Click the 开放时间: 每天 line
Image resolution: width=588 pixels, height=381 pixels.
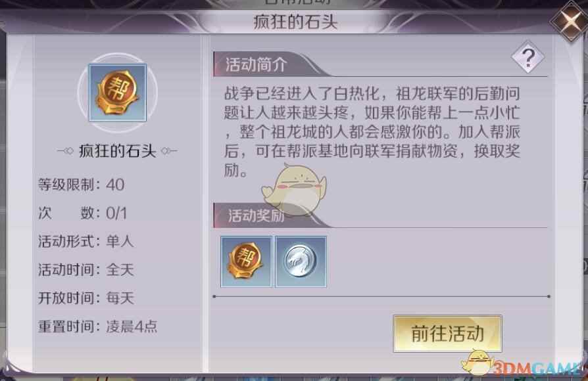tap(86, 298)
